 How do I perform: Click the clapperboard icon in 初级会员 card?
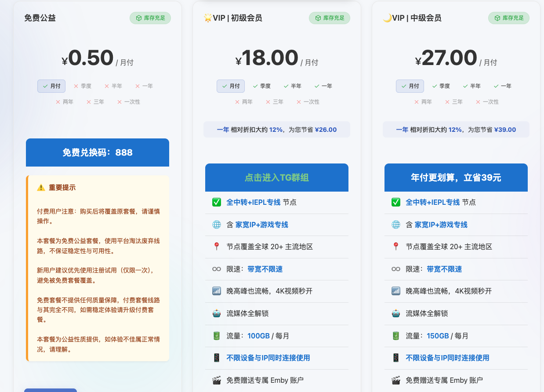(216, 380)
